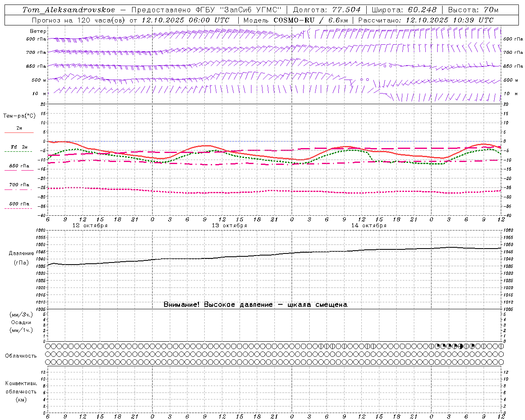Viewport: 525px width, 420px height.
Task: Click 'Рассчитано: 12.10.2025 10:39 UTC' timestamp
Action: pos(426,20)
